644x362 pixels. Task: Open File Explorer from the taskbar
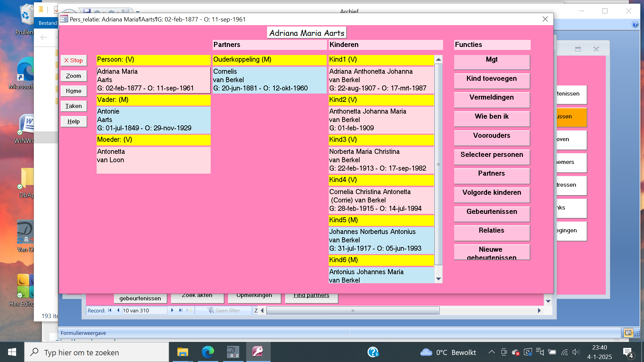182,352
